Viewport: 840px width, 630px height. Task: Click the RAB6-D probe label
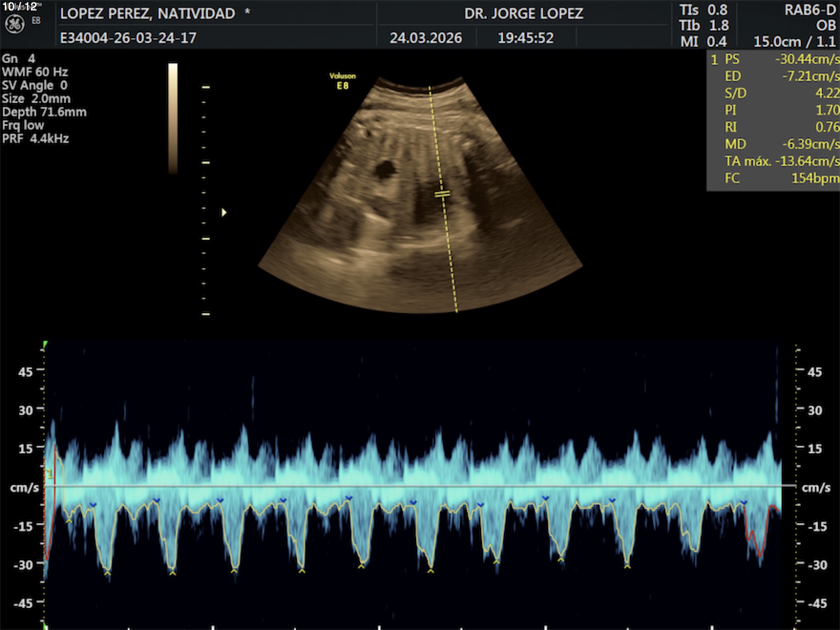coord(809,10)
